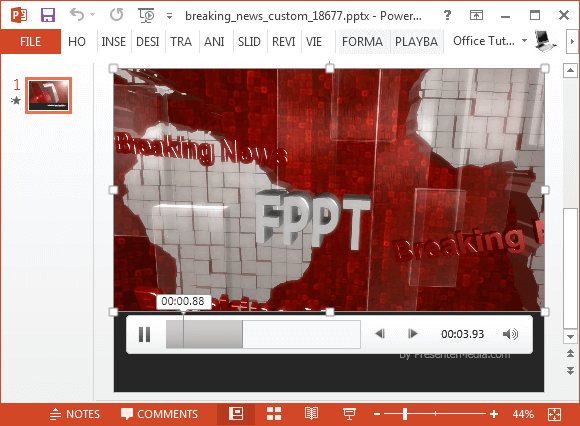
Task: Undo the last action
Action: [x=77, y=15]
